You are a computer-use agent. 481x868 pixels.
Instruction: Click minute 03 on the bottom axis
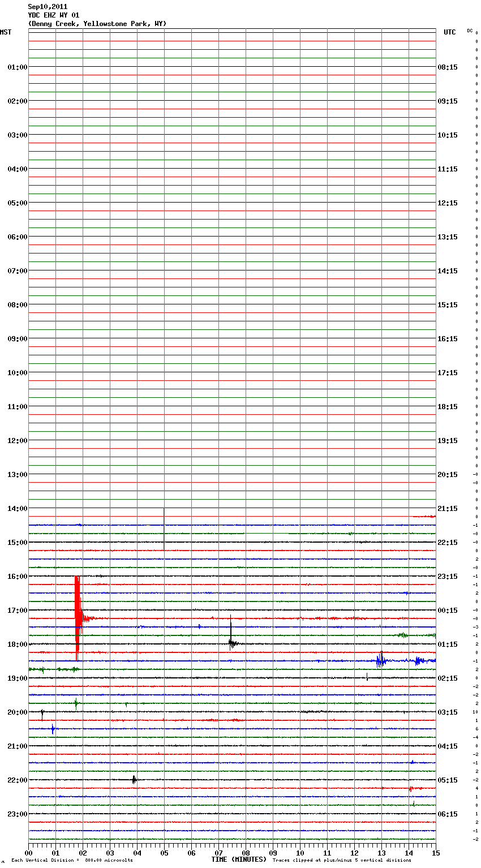[110, 853]
